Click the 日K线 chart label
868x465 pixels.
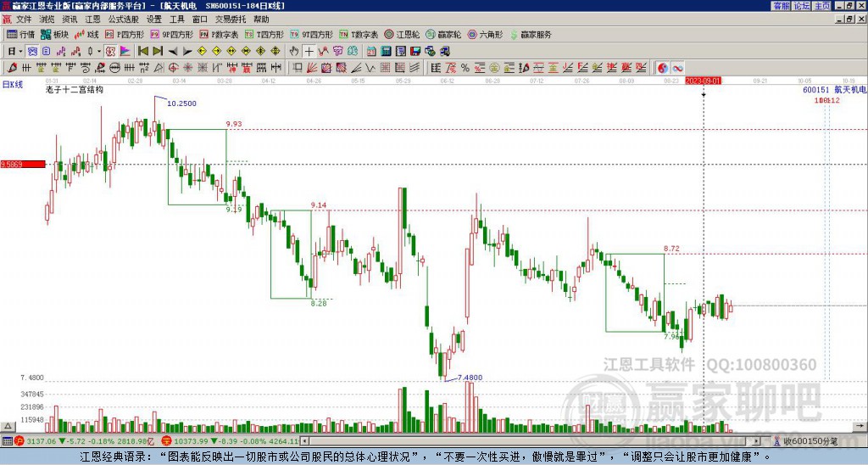[x=12, y=84]
